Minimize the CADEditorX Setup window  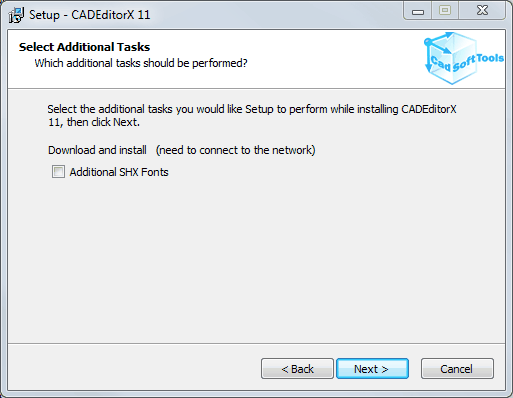418,12
